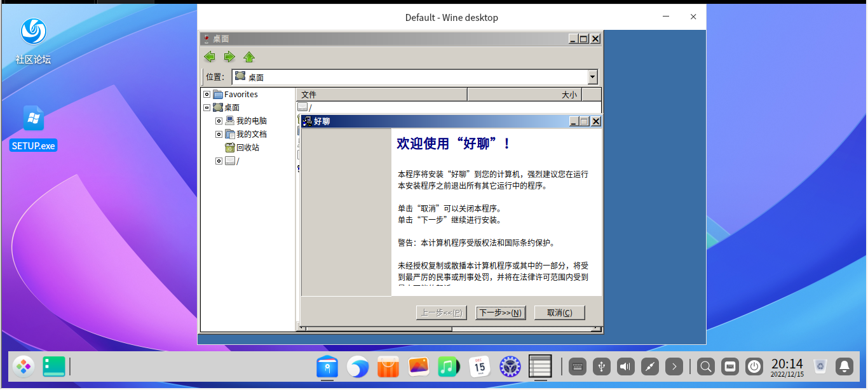
Task: Open the file manager in the dock
Action: pos(327,367)
